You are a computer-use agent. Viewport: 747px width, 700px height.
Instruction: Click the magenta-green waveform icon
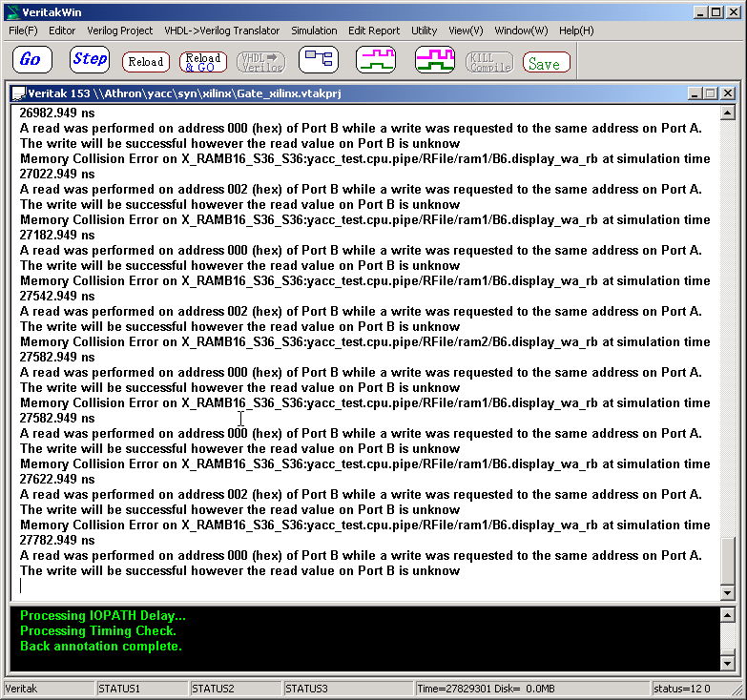pyautogui.click(x=376, y=60)
